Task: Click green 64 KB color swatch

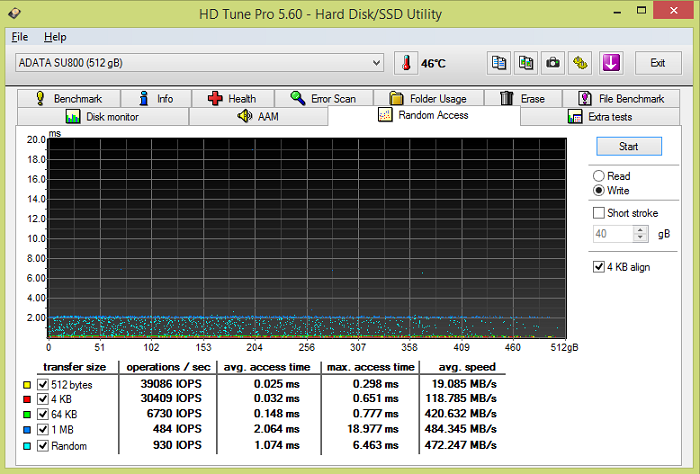Action: click(27, 414)
